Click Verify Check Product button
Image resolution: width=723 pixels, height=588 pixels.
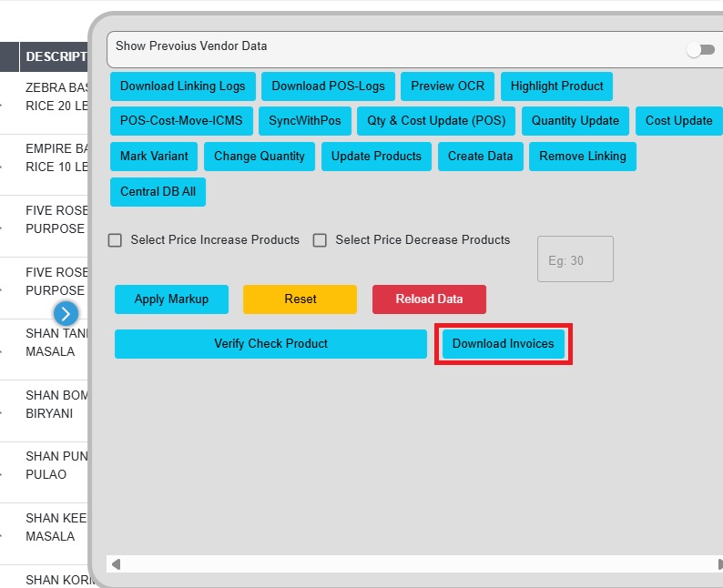270,344
